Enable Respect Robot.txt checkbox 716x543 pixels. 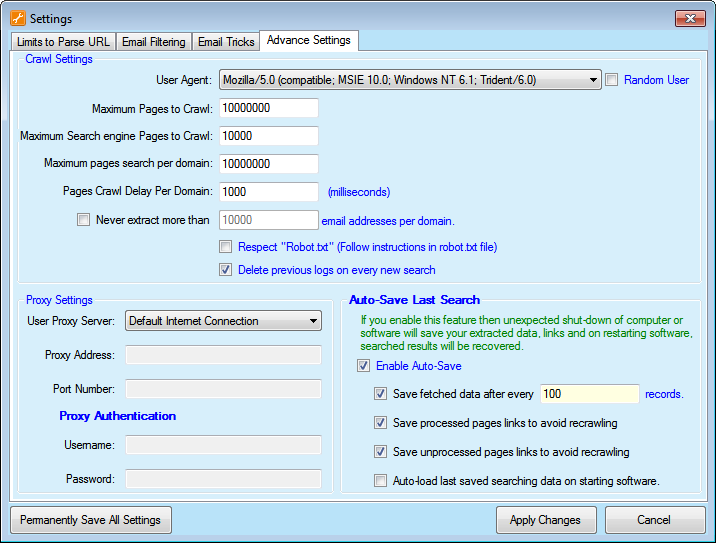tap(226, 247)
